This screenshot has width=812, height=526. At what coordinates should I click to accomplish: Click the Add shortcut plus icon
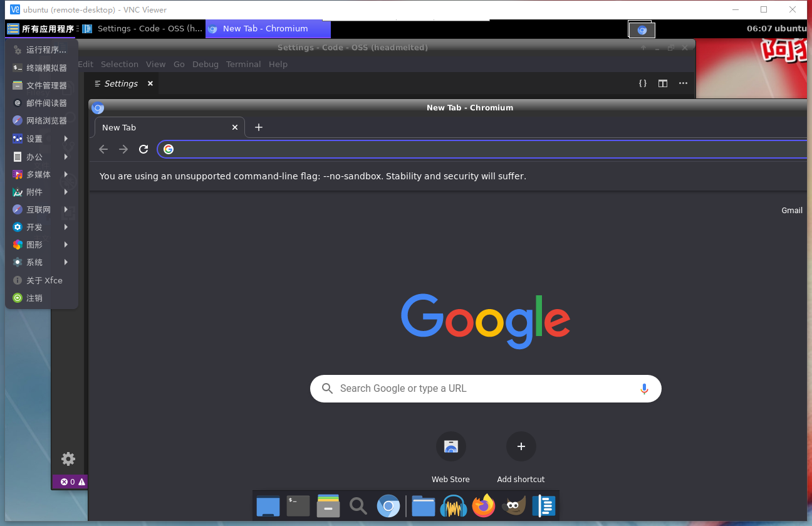521,446
